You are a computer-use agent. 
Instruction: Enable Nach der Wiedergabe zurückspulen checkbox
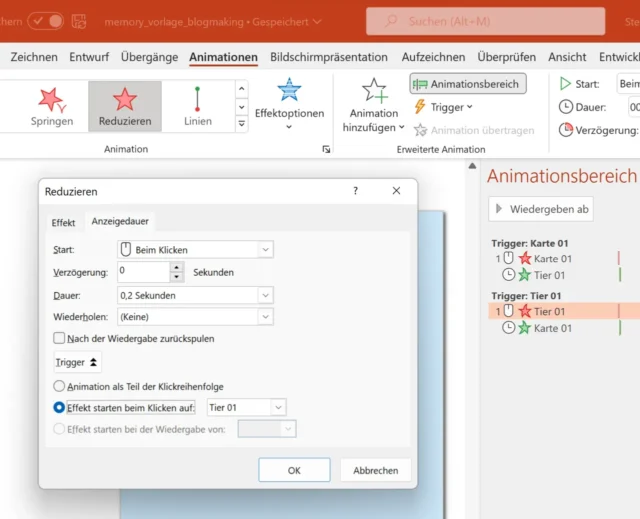pos(59,339)
